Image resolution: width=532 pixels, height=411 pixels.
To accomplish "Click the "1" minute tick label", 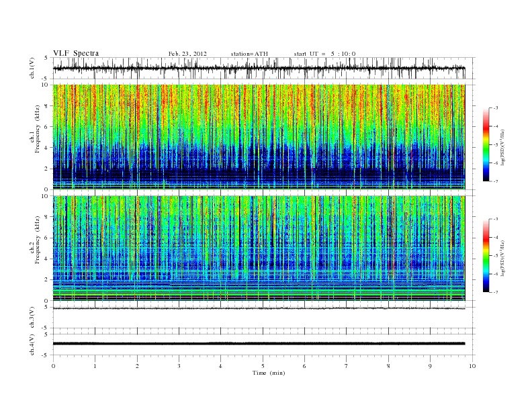I will point(95,366).
